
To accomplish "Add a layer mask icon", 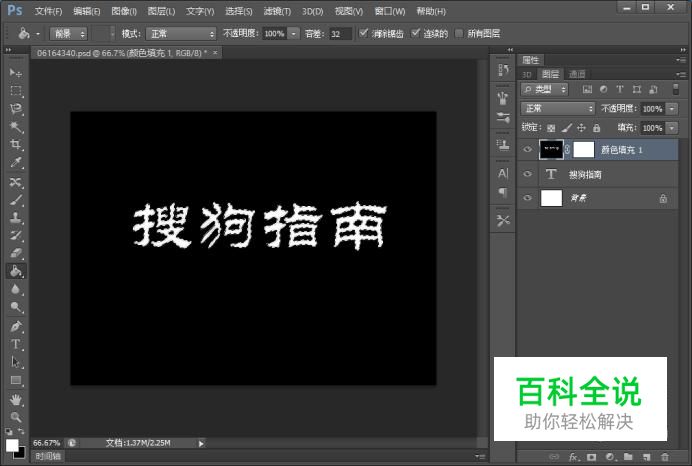I will tap(591, 457).
